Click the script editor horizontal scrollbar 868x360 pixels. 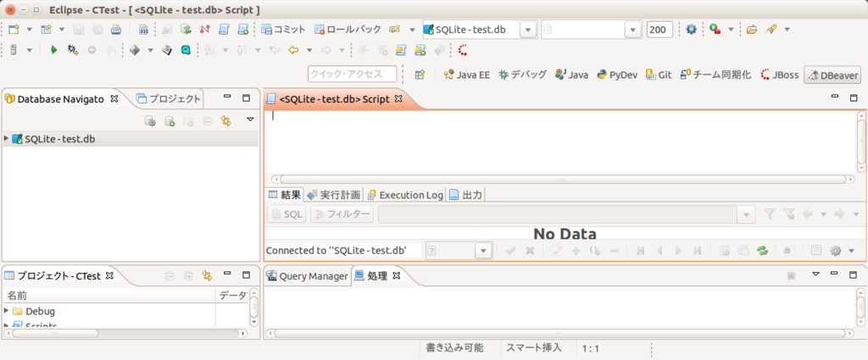563,180
